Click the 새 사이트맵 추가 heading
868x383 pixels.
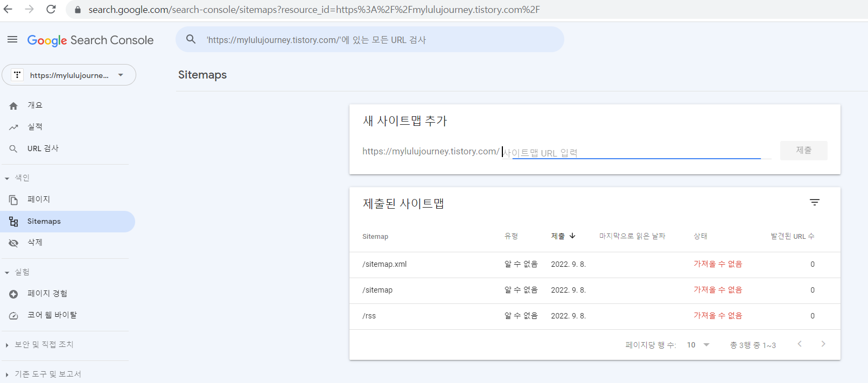pos(405,121)
